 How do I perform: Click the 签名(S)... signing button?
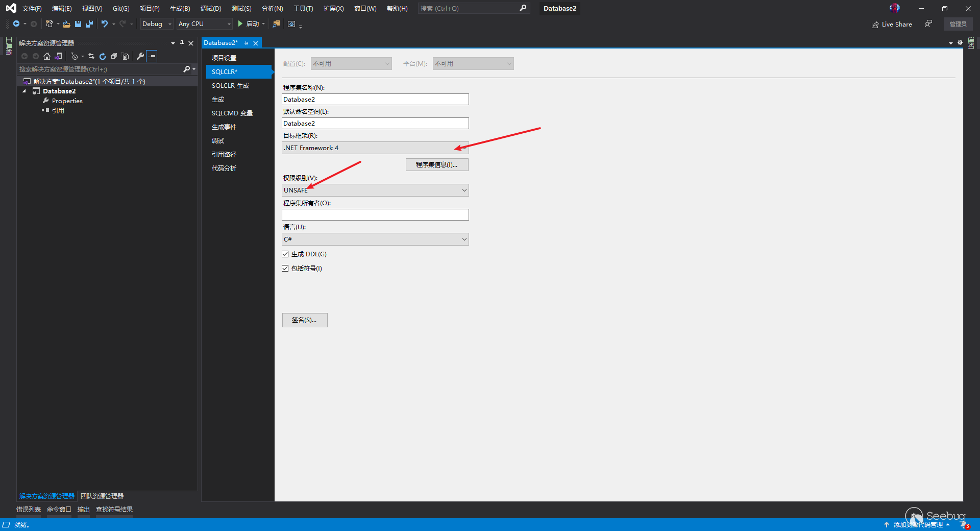(x=304, y=320)
